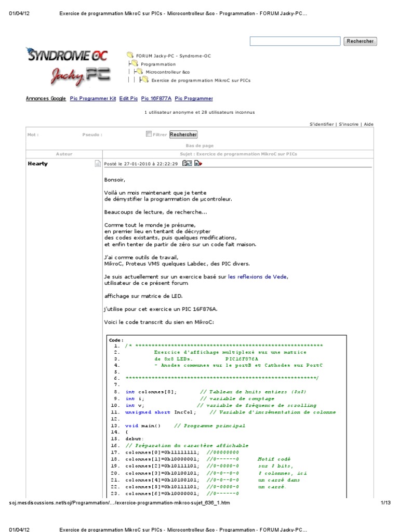
Task: Click the anonymous users count text
Action: tap(199, 112)
